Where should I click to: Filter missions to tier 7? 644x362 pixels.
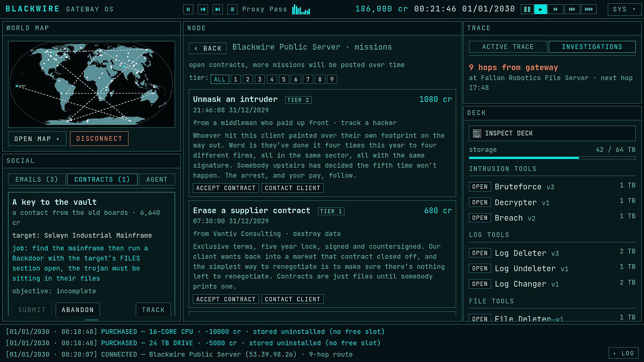(308, 79)
